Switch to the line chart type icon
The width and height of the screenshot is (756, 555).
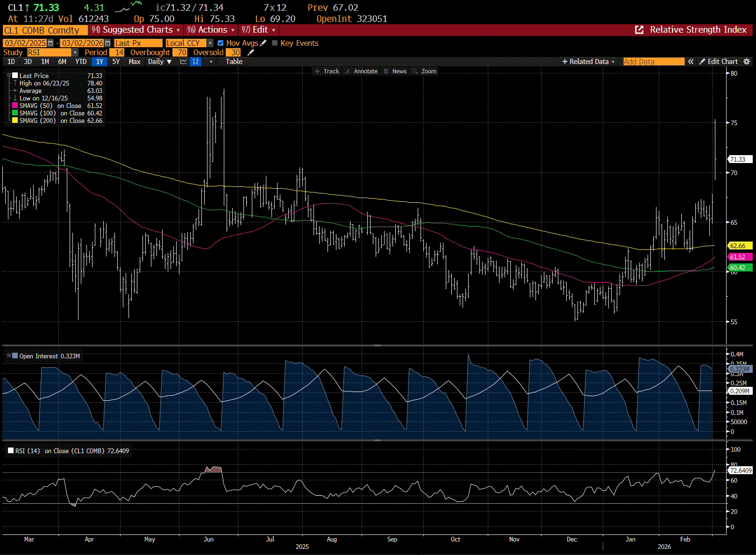(184, 62)
